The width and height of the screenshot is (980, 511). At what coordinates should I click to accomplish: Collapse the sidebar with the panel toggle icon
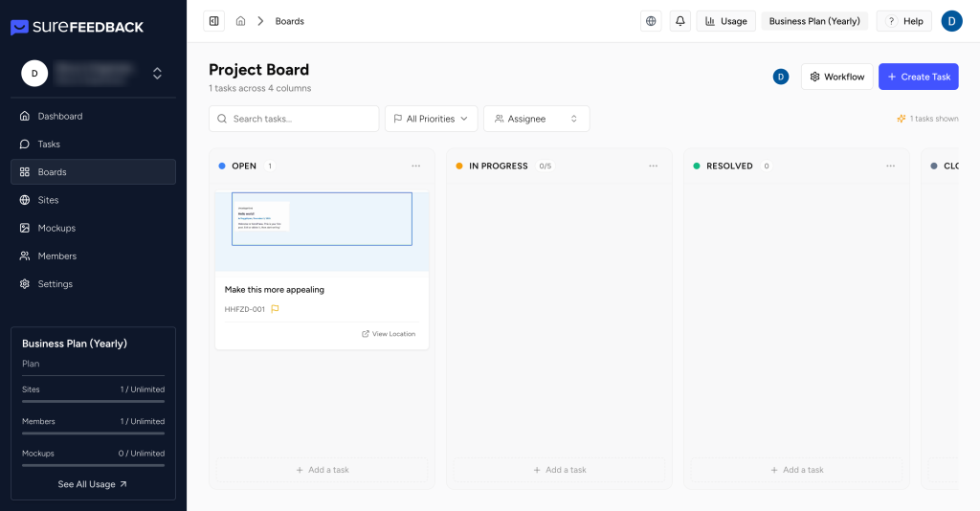point(213,21)
